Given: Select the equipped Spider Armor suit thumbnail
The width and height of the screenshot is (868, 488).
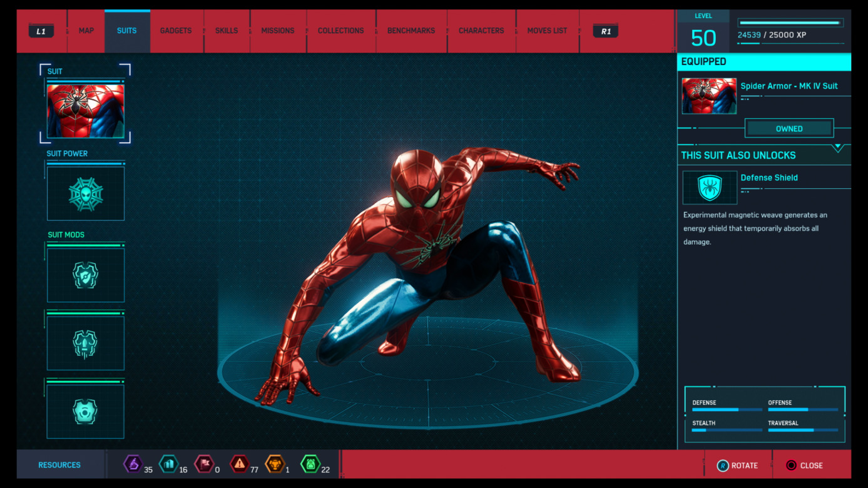Looking at the screenshot, I should tap(708, 96).
